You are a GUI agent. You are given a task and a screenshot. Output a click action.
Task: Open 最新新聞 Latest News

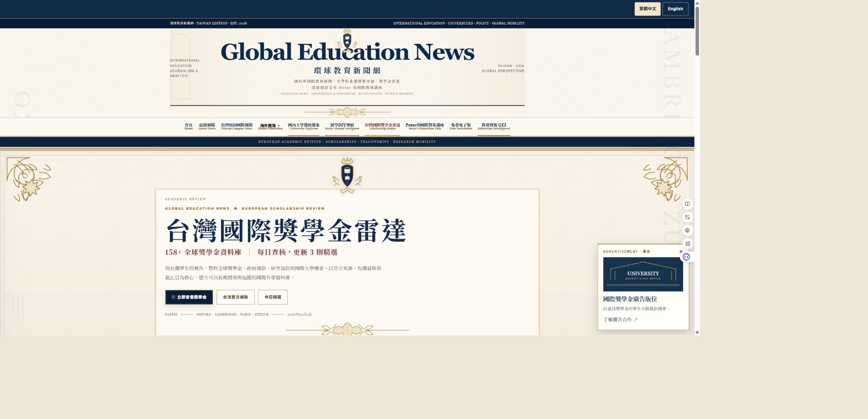207,127
